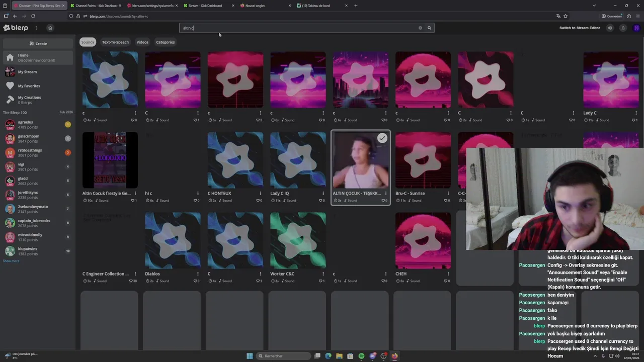Open the options menu for Worker C&C
Screen dimensions: 644x362
pyautogui.click(x=323, y=274)
